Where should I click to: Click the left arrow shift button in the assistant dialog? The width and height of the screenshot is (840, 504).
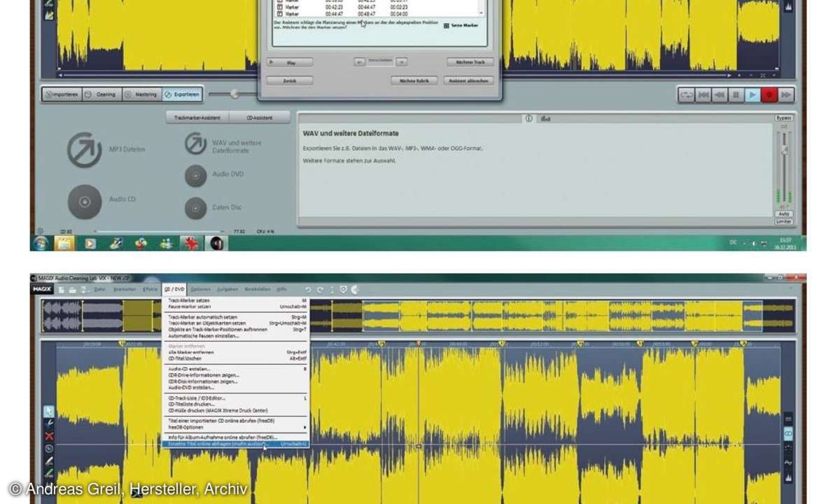pos(359,62)
